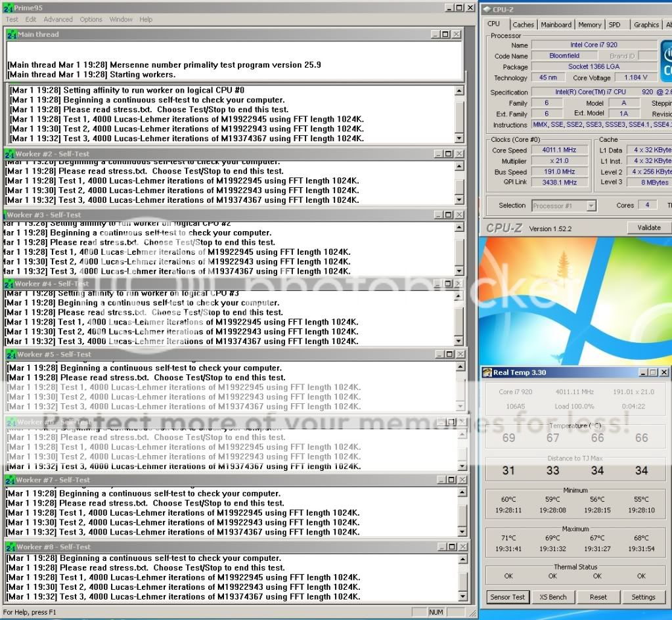Click scroll down arrow in Worker #4 log
The image size is (672, 620).
point(459,341)
